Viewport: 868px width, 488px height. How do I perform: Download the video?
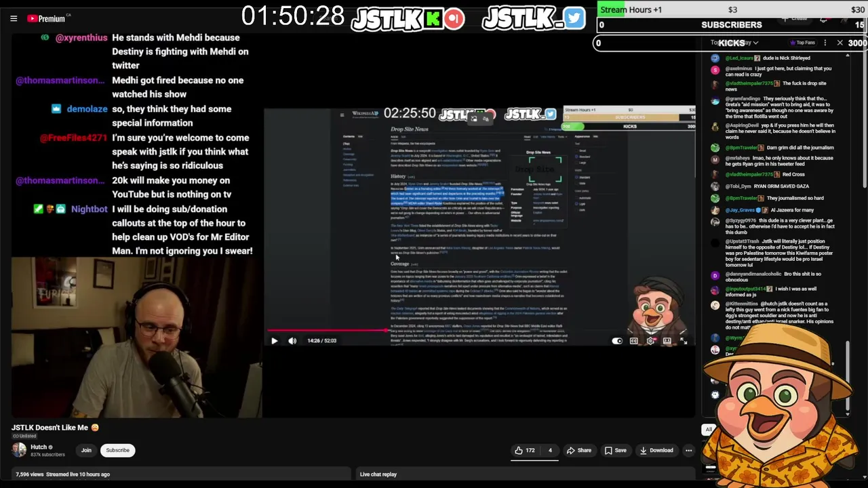pyautogui.click(x=656, y=450)
